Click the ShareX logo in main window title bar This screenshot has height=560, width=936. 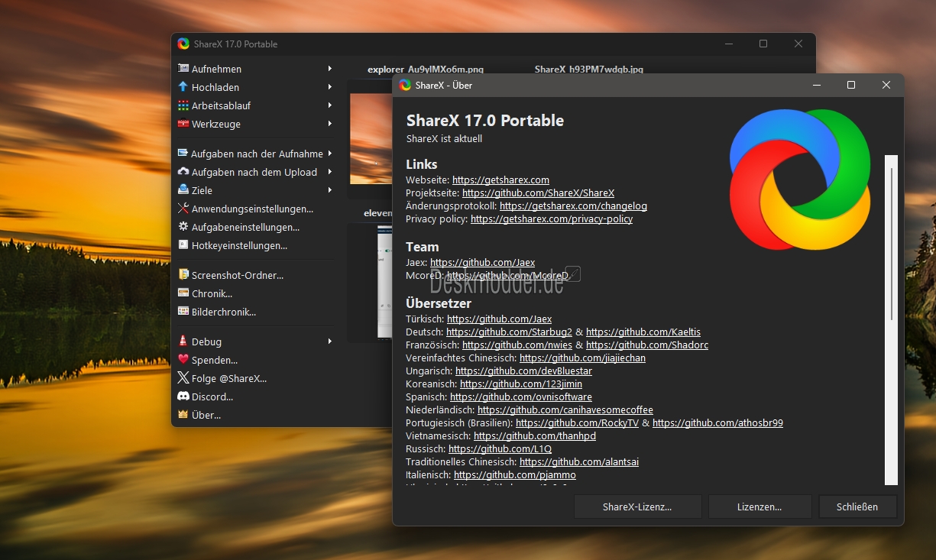(183, 44)
